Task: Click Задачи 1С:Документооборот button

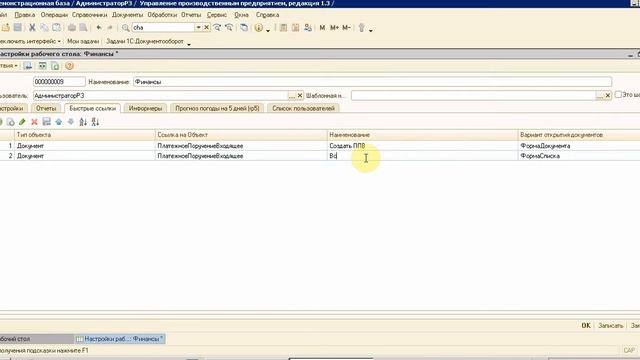Action: (x=144, y=42)
